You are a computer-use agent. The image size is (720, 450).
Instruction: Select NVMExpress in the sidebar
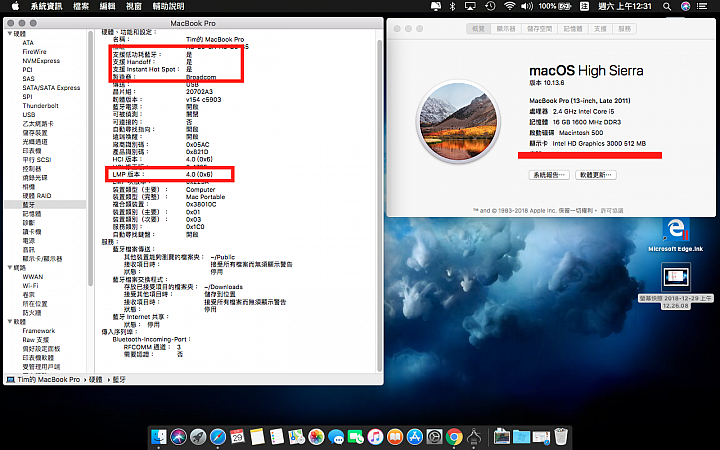41,61
